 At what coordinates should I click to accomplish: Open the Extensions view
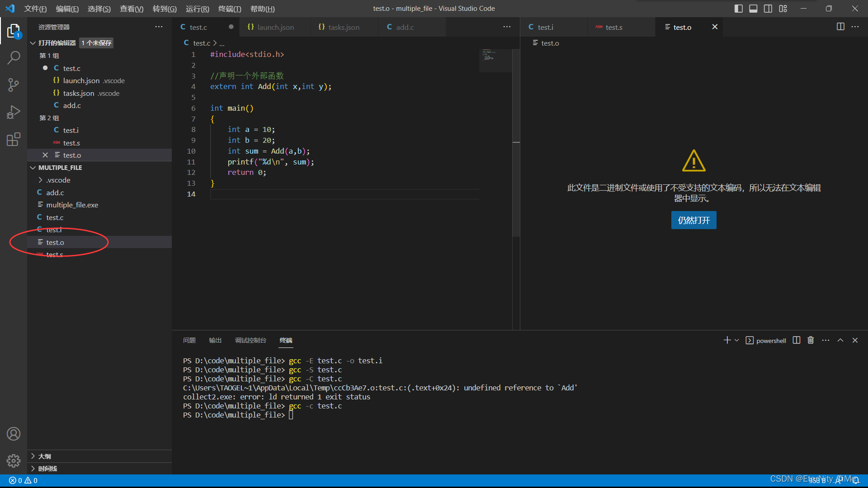tap(14, 139)
